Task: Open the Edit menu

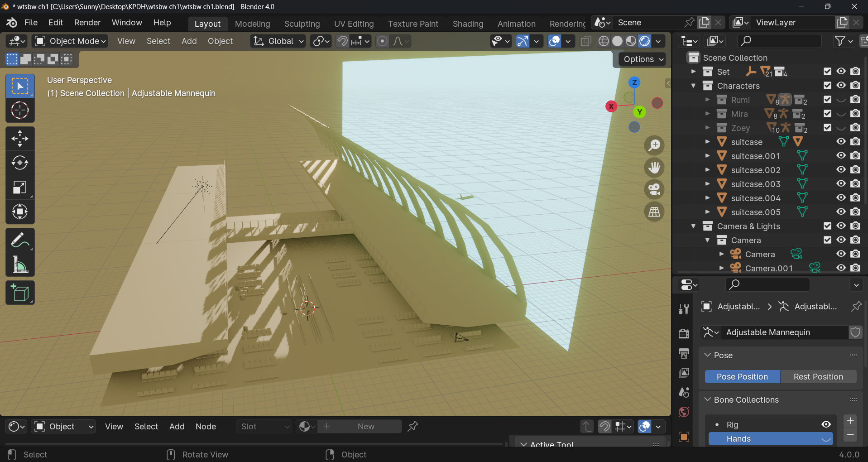Action: tap(56, 23)
